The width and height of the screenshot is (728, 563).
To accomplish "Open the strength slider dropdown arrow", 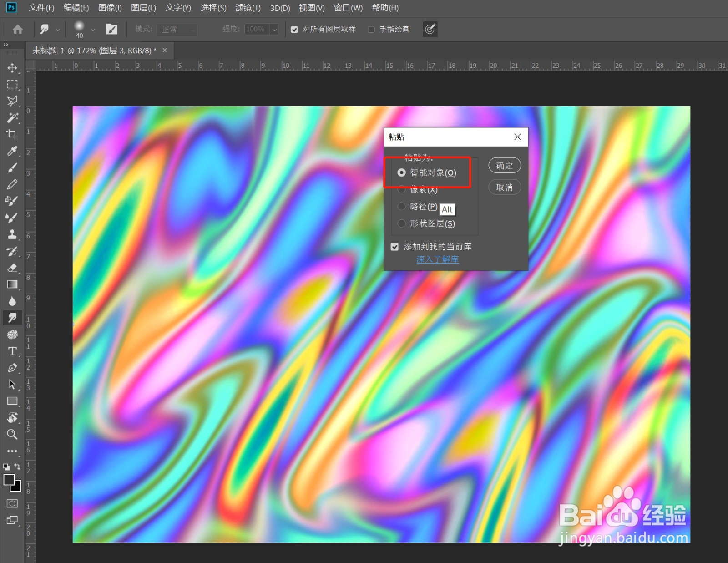I will [274, 30].
